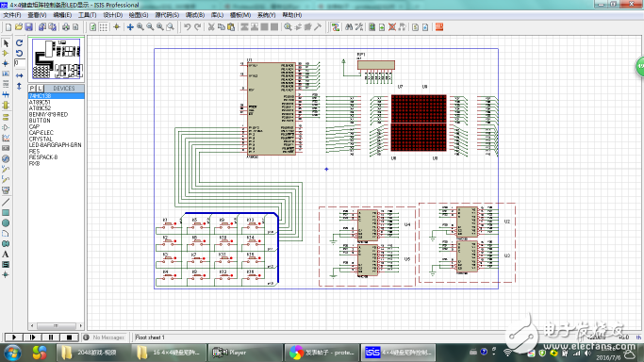644x362 pixels.
Task: Toggle the wire autorouter
Action: (x=336, y=27)
